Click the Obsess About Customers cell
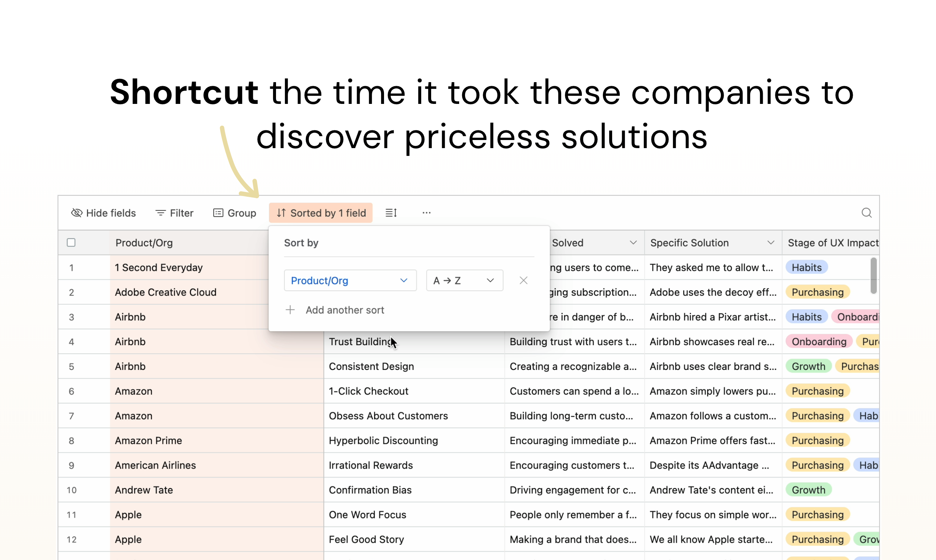This screenshot has width=936, height=560. pyautogui.click(x=414, y=416)
